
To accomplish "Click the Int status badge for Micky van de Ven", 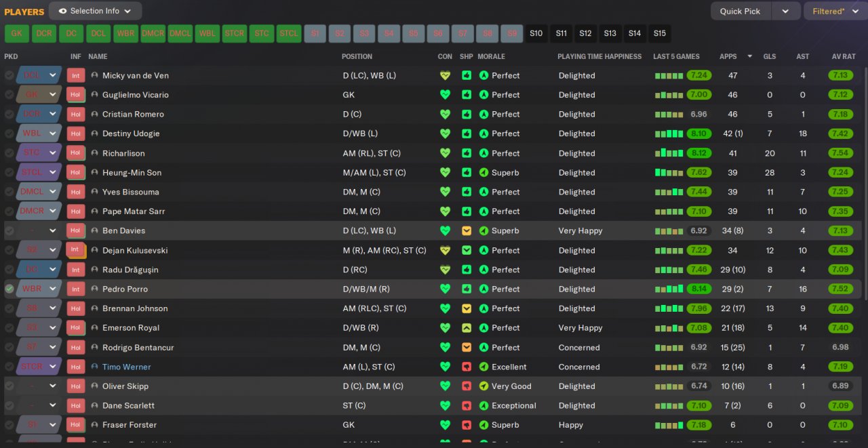I will pyautogui.click(x=75, y=75).
